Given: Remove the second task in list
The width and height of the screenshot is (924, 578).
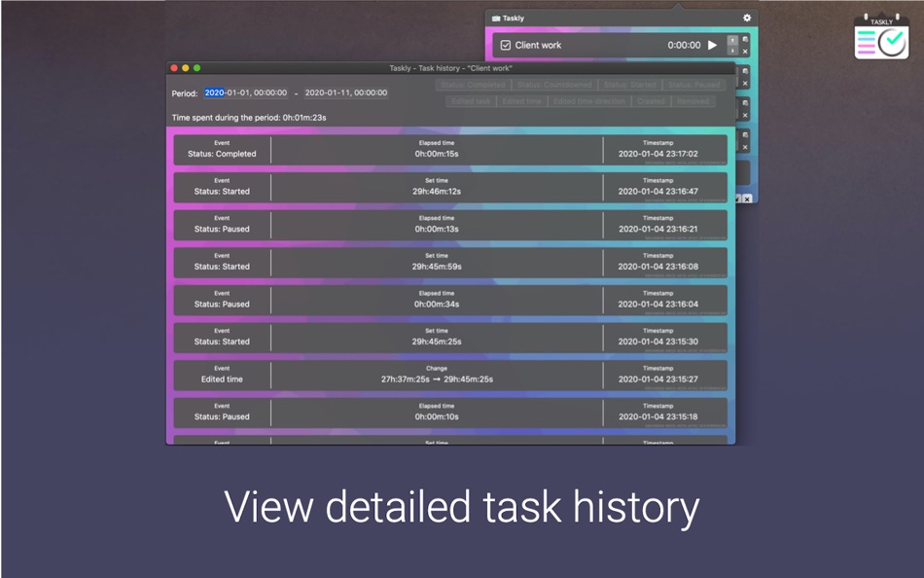Looking at the screenshot, I should (745, 84).
